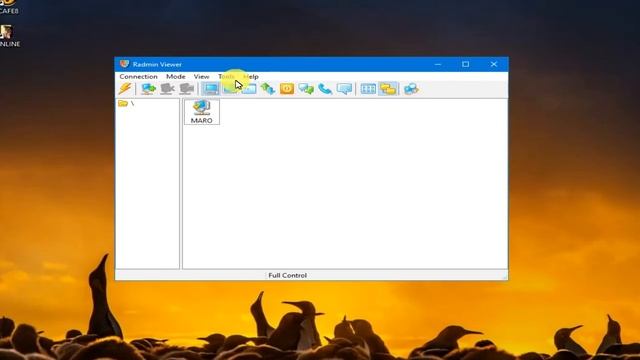This screenshot has height=360, width=640.
Task: Click the greyed-out Connection Properties toolbar icon
Action: coord(187,89)
